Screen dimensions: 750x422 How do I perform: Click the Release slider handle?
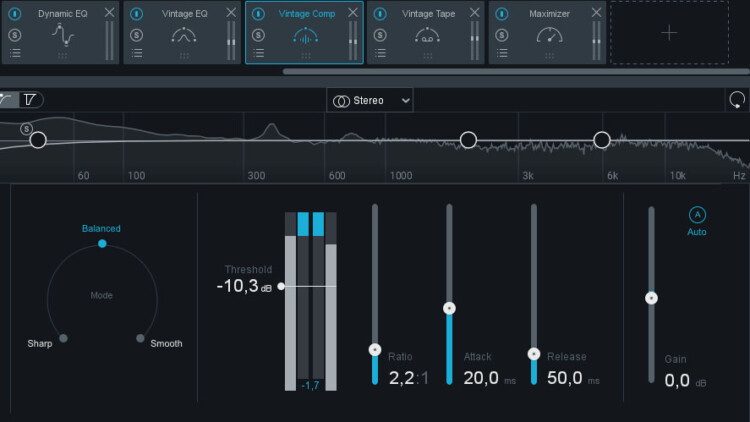534,354
